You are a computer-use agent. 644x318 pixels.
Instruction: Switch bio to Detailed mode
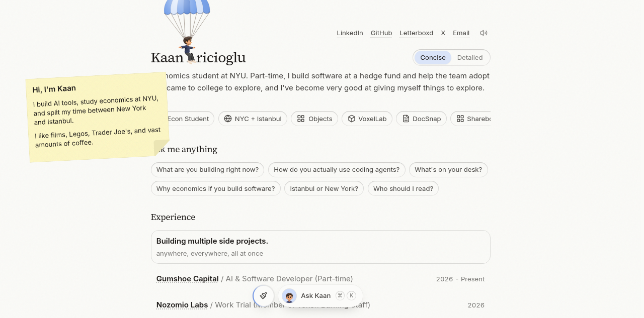(x=470, y=58)
